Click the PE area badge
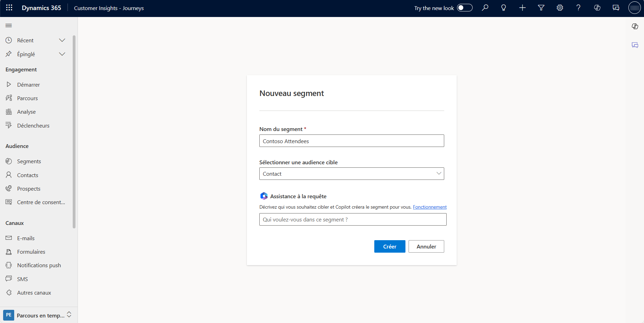 (9, 315)
